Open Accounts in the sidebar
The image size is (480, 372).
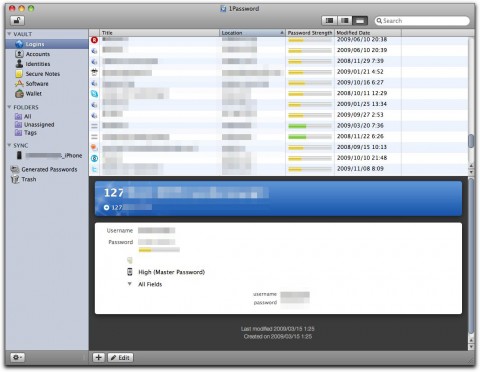pyautogui.click(x=38, y=54)
